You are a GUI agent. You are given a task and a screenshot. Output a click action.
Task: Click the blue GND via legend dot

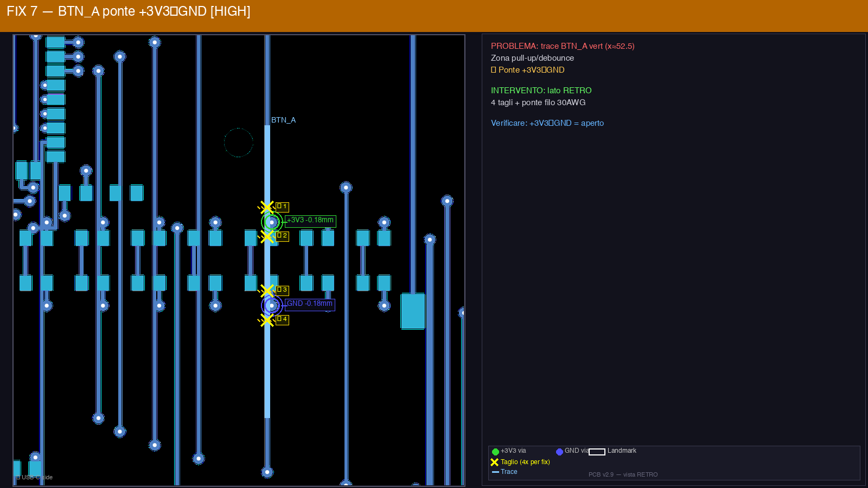tap(559, 452)
